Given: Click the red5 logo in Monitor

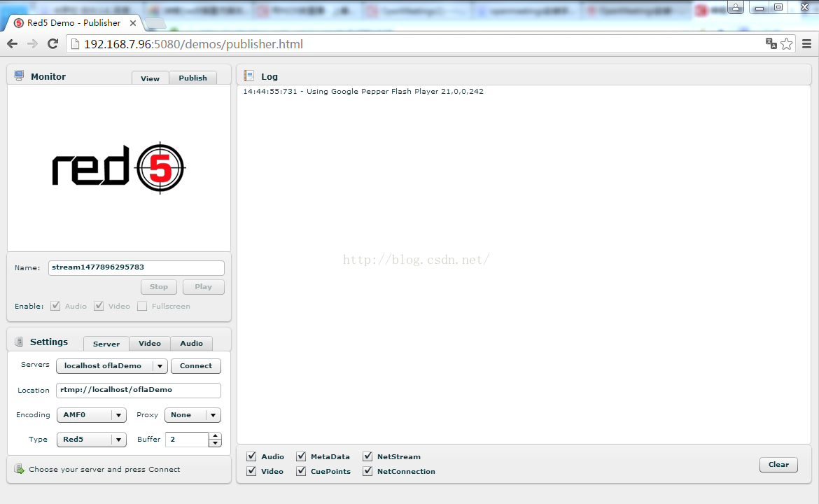Looking at the screenshot, I should point(118,168).
